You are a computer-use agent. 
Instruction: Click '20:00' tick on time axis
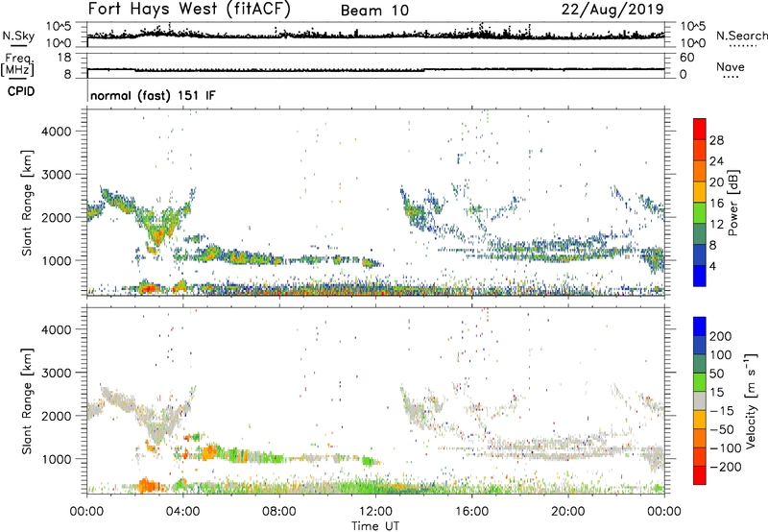point(567,511)
